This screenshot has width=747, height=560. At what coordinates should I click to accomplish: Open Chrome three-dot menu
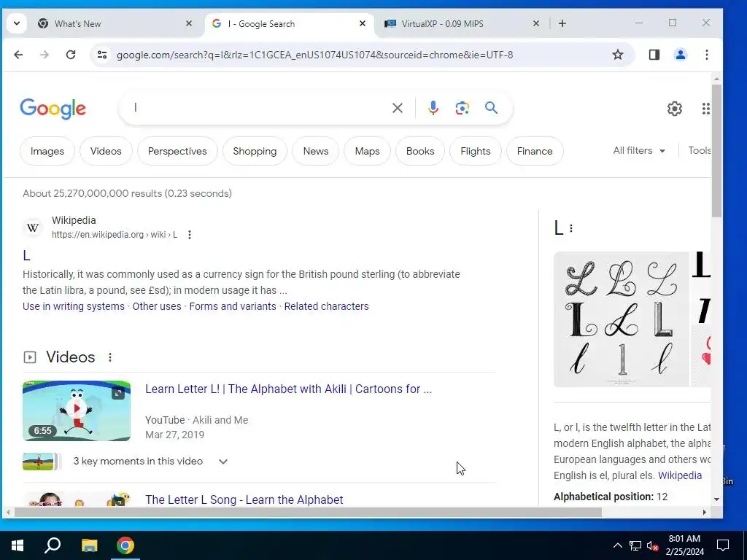click(x=706, y=55)
